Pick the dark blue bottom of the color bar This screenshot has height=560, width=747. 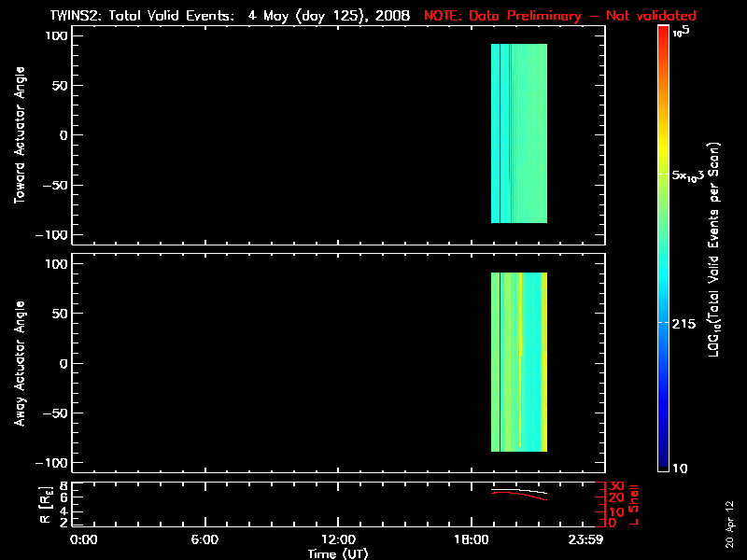click(x=663, y=464)
